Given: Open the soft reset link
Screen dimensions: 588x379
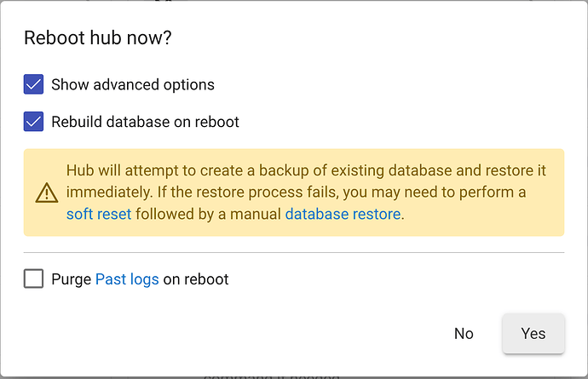Looking at the screenshot, I should 99,214.
